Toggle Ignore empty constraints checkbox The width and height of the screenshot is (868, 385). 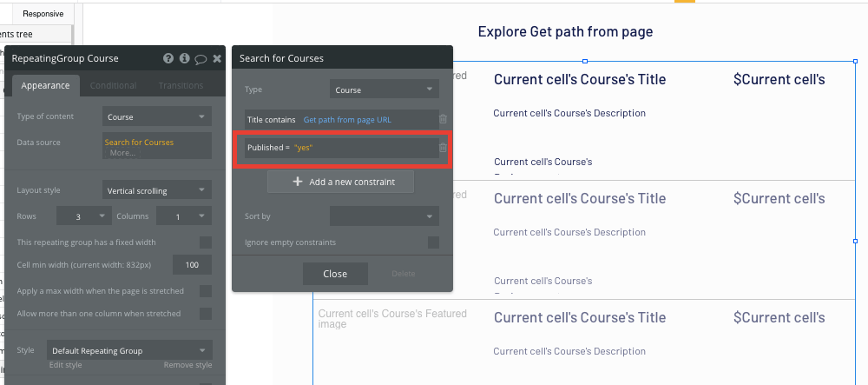(x=433, y=242)
